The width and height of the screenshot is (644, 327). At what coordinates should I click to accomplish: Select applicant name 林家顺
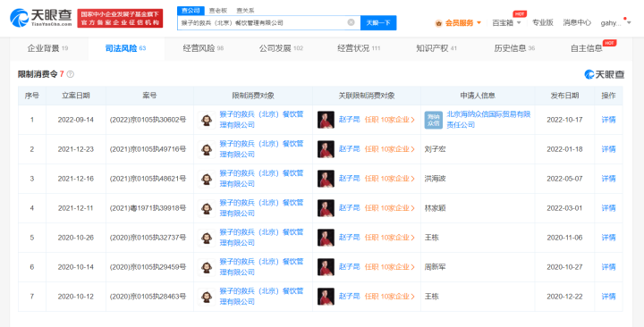tap(435, 208)
